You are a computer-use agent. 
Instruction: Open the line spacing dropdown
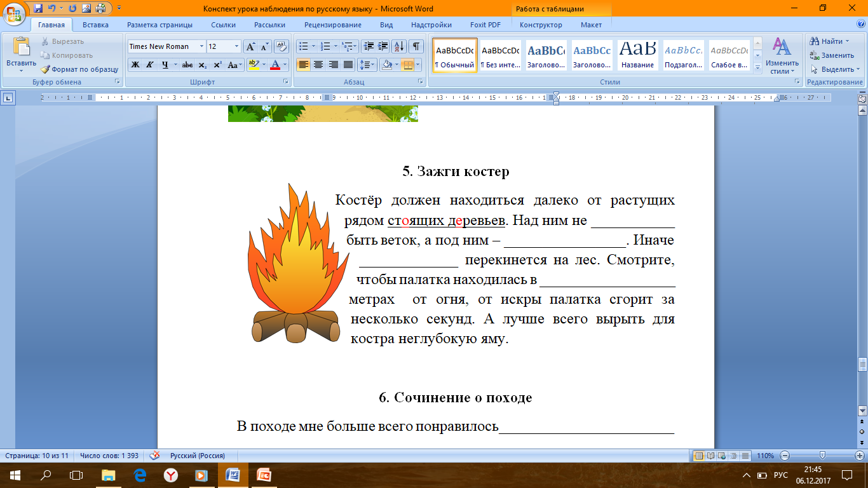click(367, 65)
